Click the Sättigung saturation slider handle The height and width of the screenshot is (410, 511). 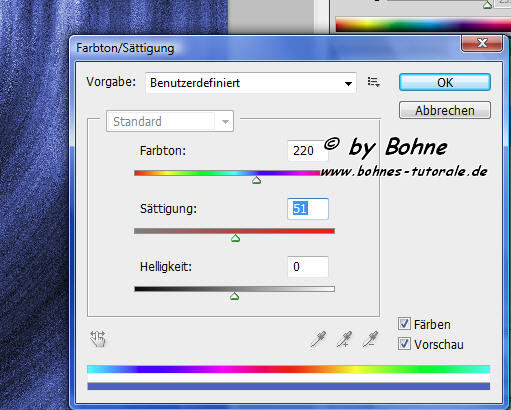pyautogui.click(x=236, y=238)
